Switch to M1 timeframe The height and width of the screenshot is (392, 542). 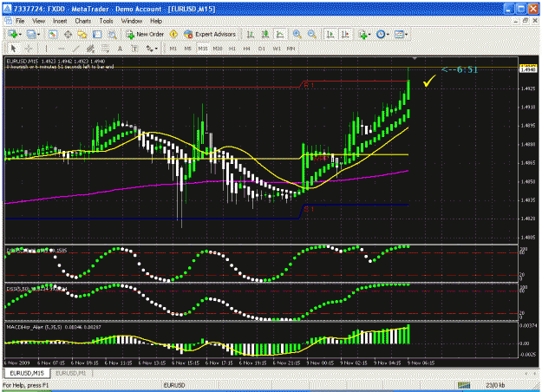pos(173,49)
